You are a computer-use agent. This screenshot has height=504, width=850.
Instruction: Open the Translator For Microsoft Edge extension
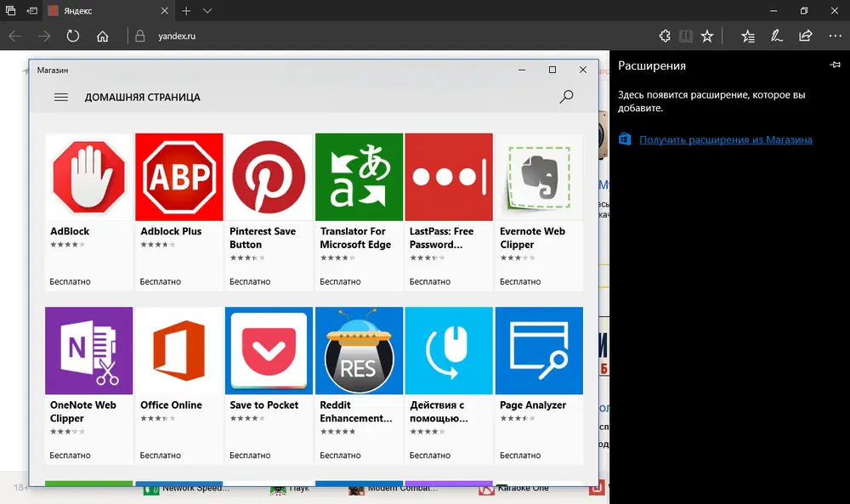(358, 177)
